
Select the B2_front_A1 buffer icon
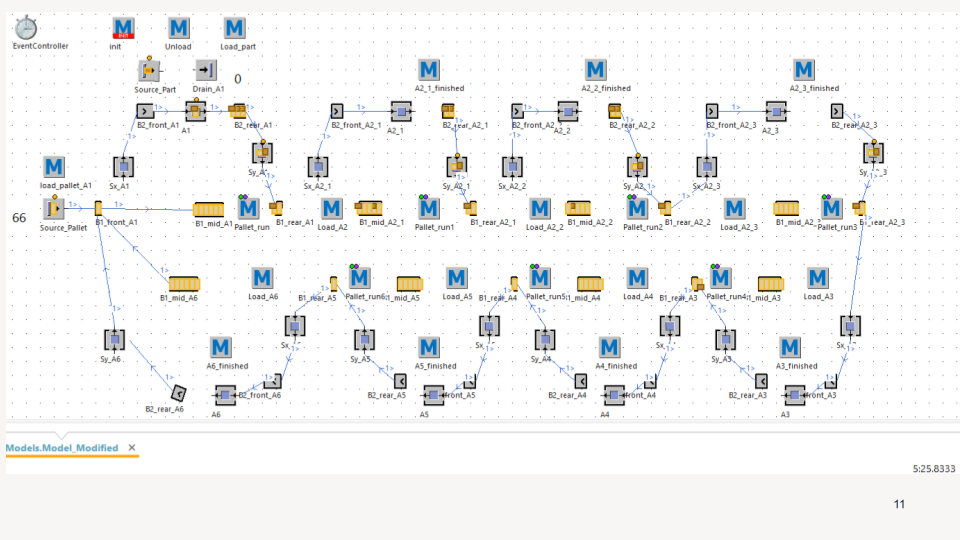pos(144,111)
